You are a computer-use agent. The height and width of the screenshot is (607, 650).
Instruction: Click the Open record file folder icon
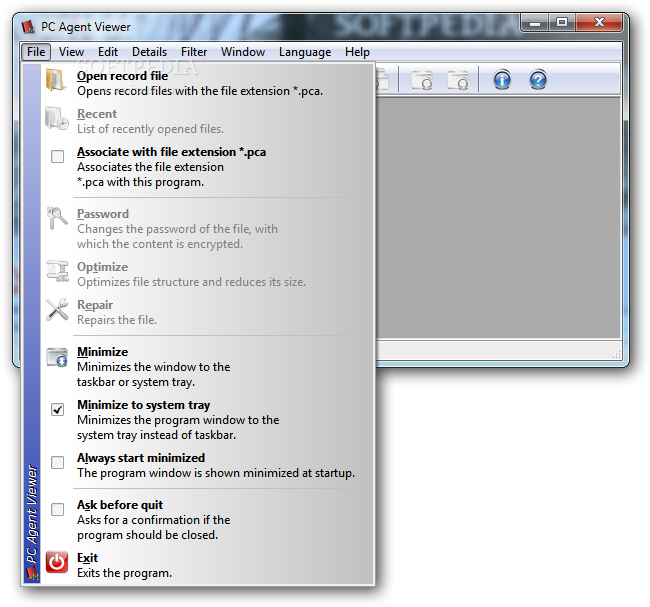56,80
